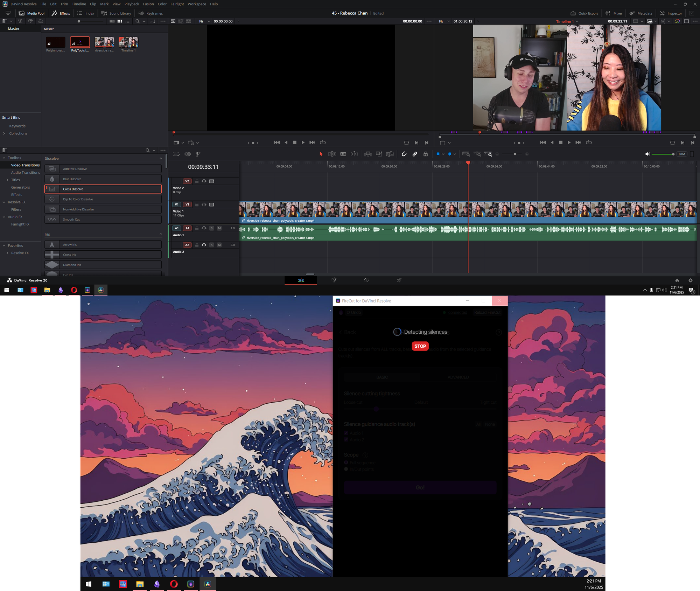Select the Selection Mode arrow tool
The height and width of the screenshot is (591, 700).
click(321, 154)
